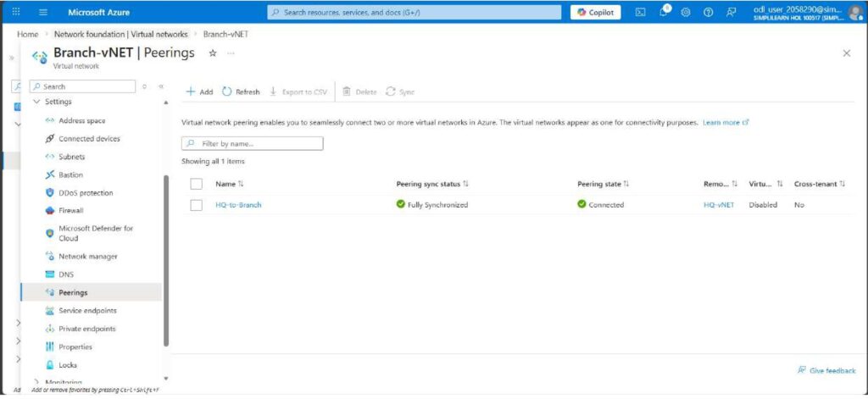Click the Copilot button
This screenshot has height=399, width=868.
click(x=596, y=12)
